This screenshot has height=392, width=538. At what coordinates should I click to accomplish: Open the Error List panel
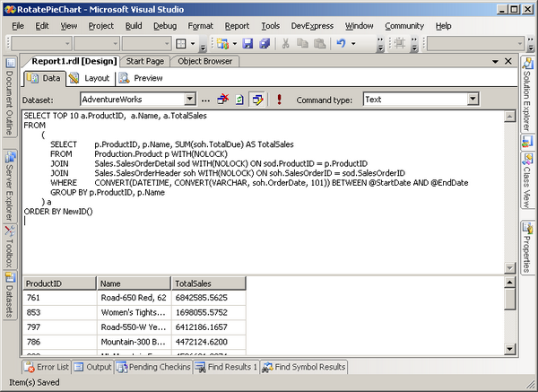(x=47, y=367)
